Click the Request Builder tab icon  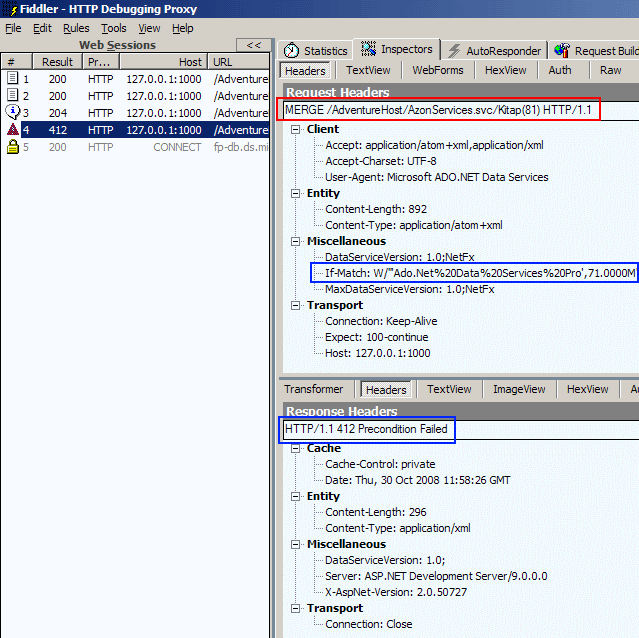coord(563,51)
